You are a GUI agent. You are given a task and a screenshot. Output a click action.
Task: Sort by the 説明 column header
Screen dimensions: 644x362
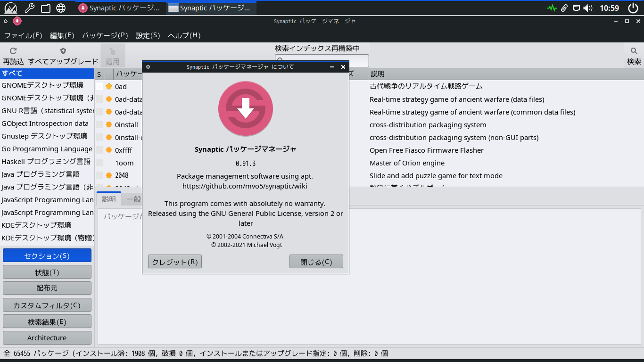(505, 74)
